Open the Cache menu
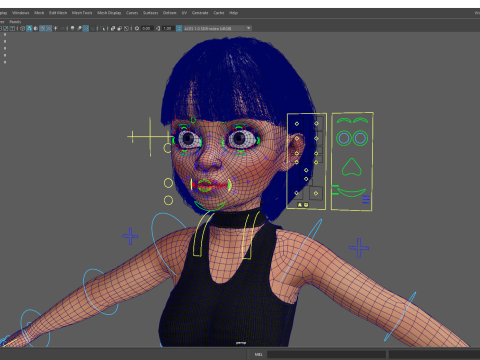Screen dimensions: 480x360 (x=219, y=13)
